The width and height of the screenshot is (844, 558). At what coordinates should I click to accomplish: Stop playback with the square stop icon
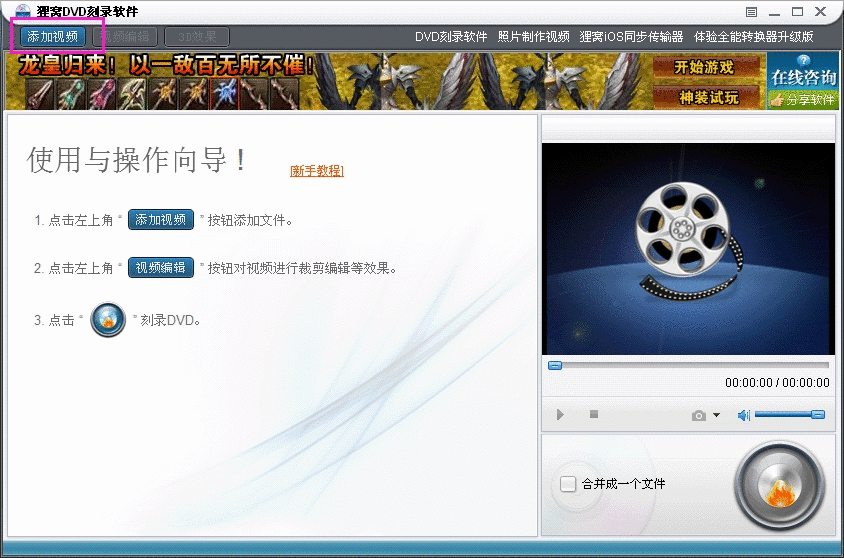click(x=594, y=414)
